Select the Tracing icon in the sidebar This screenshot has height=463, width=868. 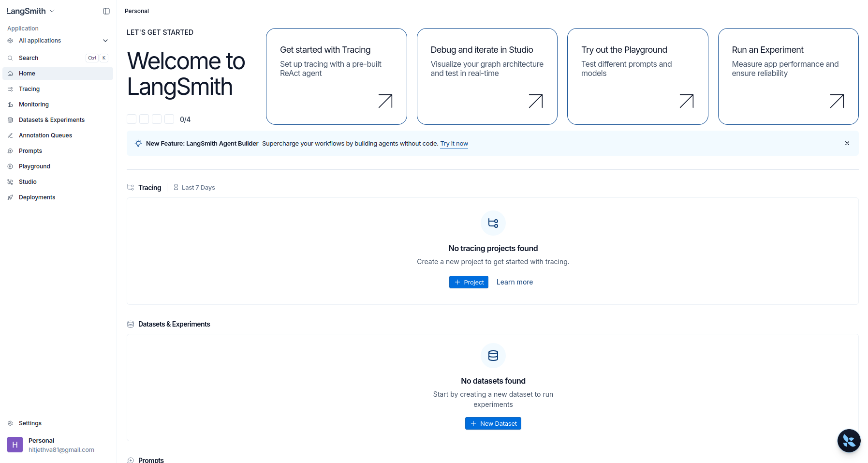pyautogui.click(x=10, y=89)
